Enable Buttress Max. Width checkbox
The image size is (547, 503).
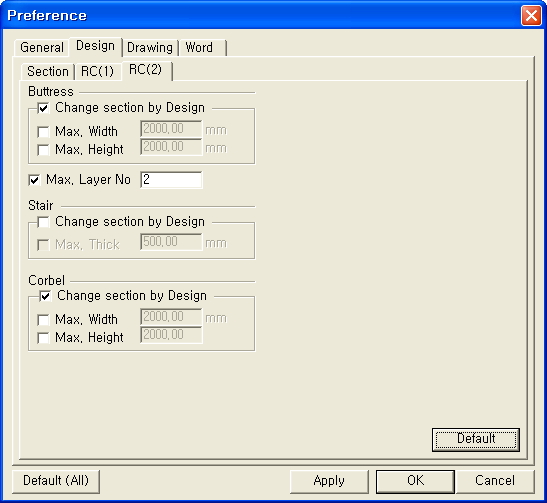pos(43,132)
